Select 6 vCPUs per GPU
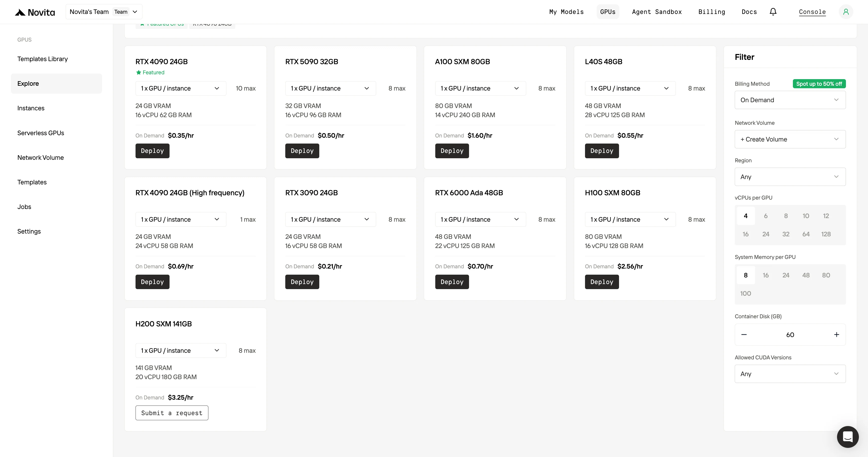 (x=765, y=216)
